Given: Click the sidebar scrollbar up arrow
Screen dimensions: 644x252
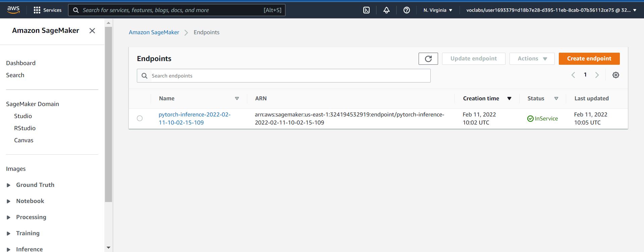Looking at the screenshot, I should click(x=108, y=23).
